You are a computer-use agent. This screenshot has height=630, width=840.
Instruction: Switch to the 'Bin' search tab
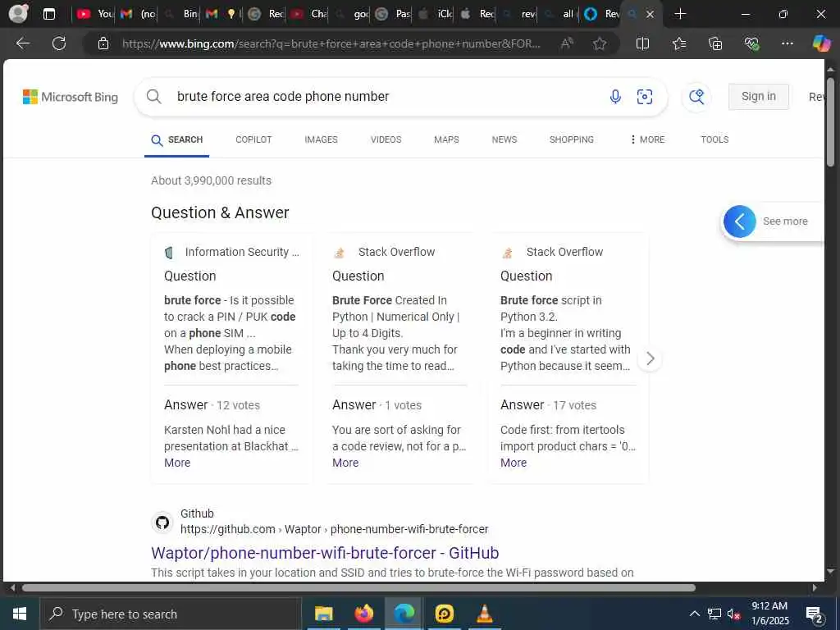coord(181,14)
